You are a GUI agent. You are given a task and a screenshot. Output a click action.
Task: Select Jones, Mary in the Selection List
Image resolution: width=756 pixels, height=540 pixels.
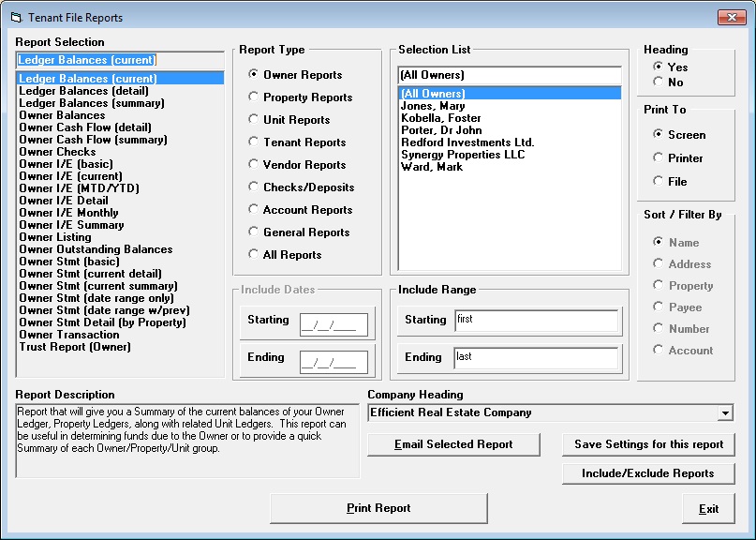434,106
